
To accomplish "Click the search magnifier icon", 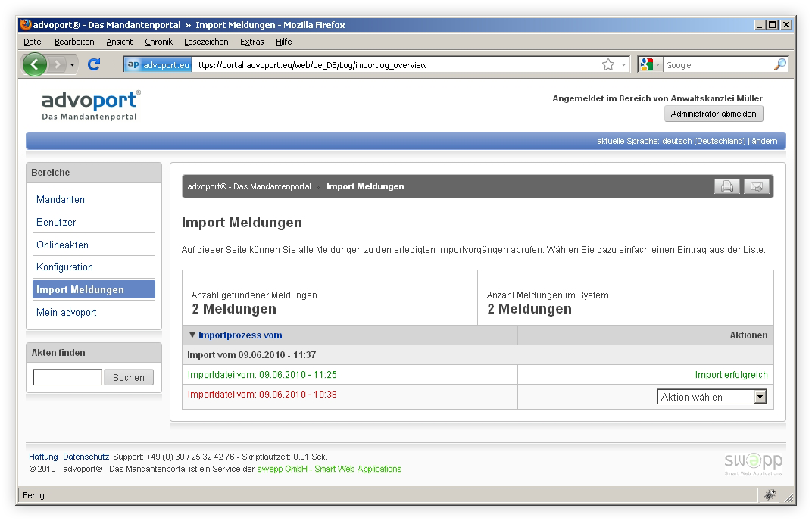I will 779,64.
